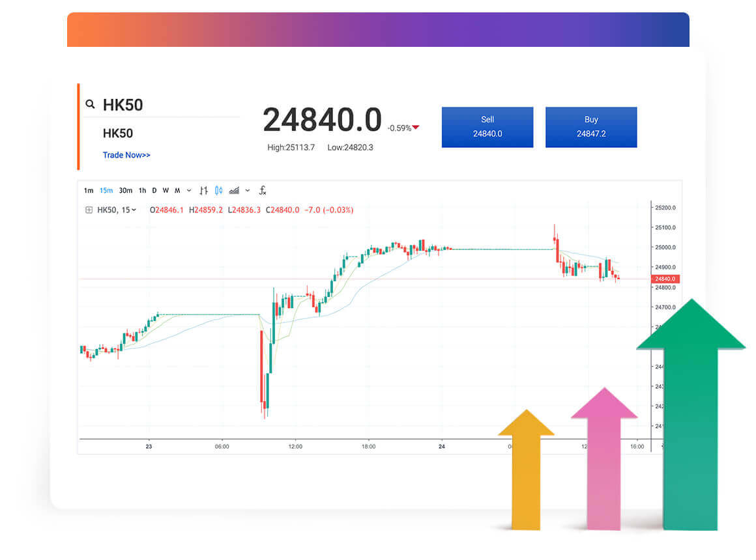This screenshot has height=560, width=756.
Task: Expand the timeframe dropdown after M
Action: click(189, 191)
